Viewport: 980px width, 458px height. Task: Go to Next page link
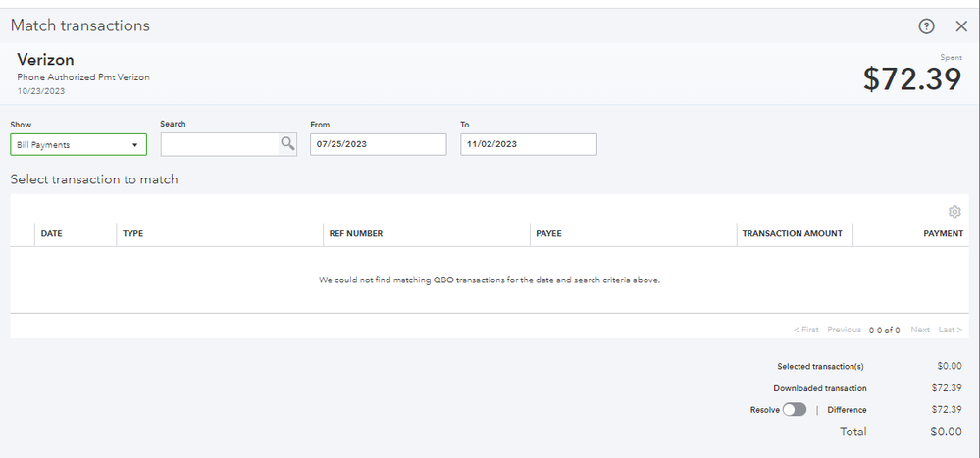[920, 330]
